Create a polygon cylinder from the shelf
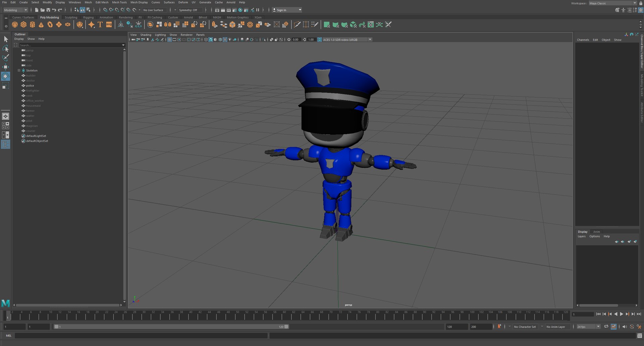 coord(33,24)
